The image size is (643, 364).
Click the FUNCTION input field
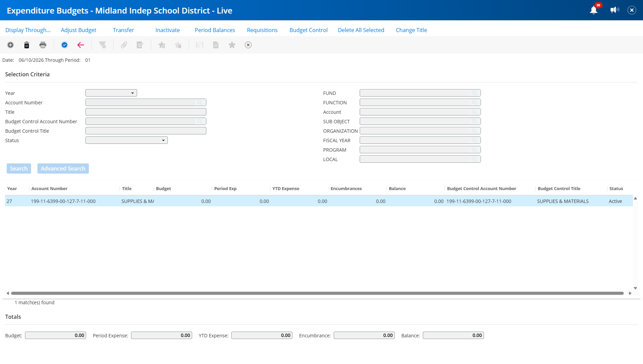tap(420, 102)
